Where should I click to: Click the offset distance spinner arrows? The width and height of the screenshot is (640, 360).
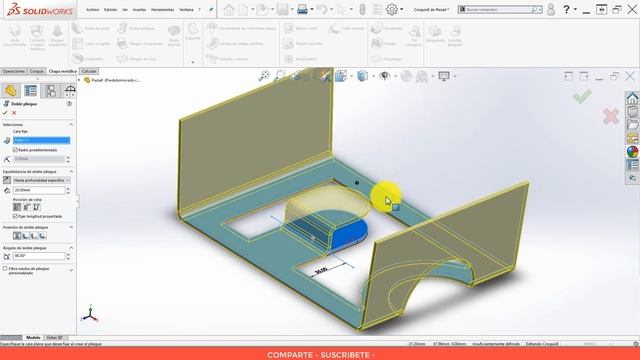pos(68,191)
